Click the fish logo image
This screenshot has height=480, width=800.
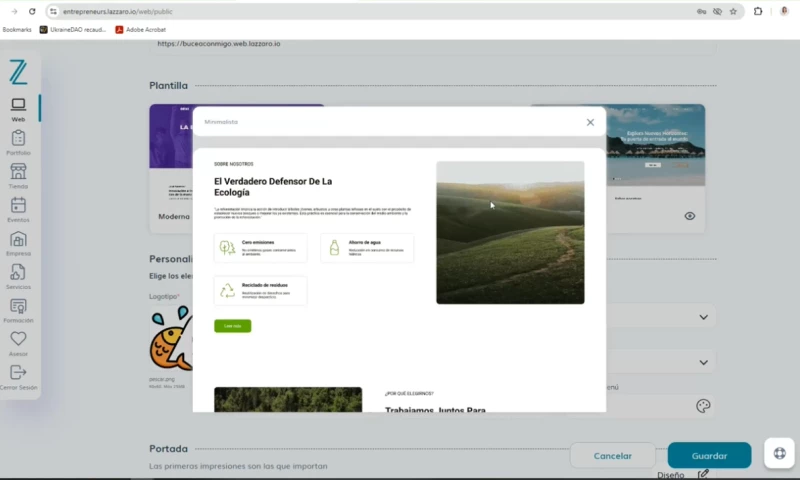coord(171,338)
